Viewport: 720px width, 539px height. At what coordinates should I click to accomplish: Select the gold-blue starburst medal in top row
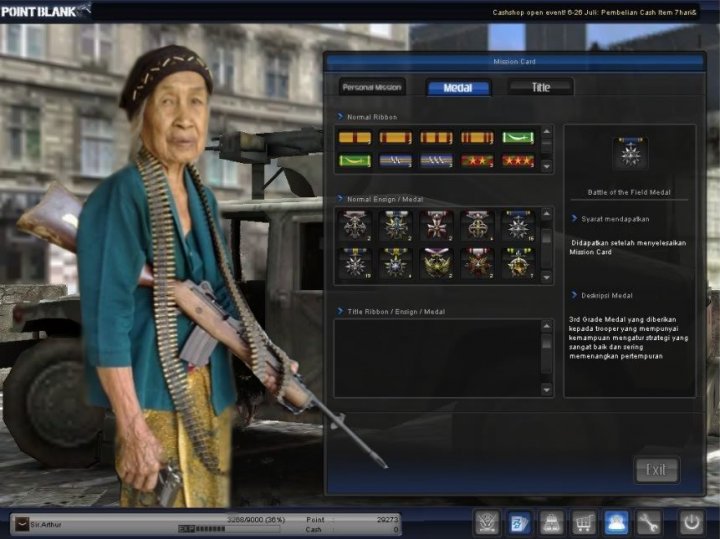396,225
